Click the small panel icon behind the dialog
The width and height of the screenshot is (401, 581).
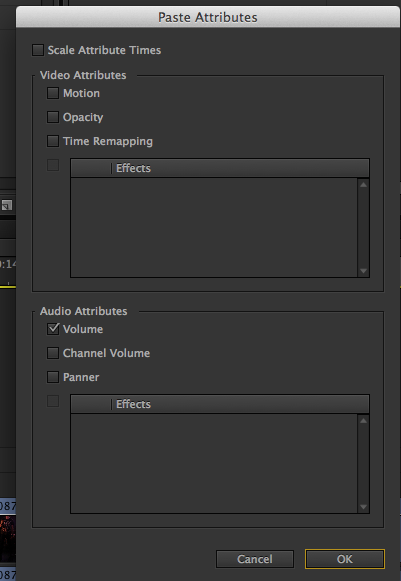[7, 205]
